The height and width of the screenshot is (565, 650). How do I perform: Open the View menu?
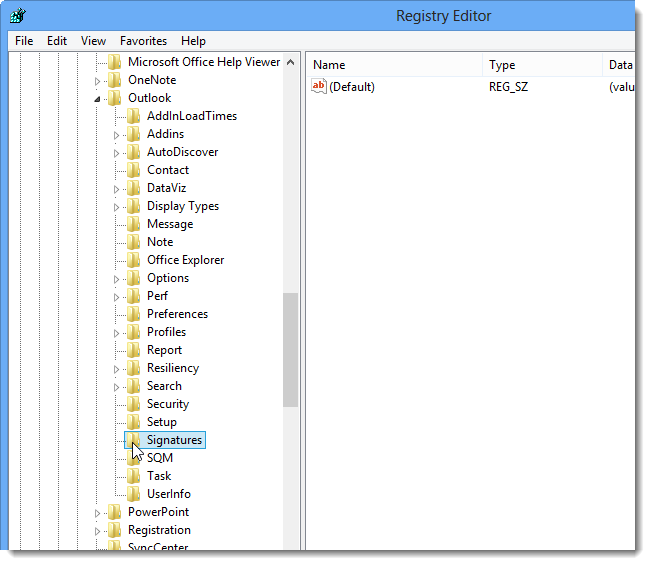(93, 41)
